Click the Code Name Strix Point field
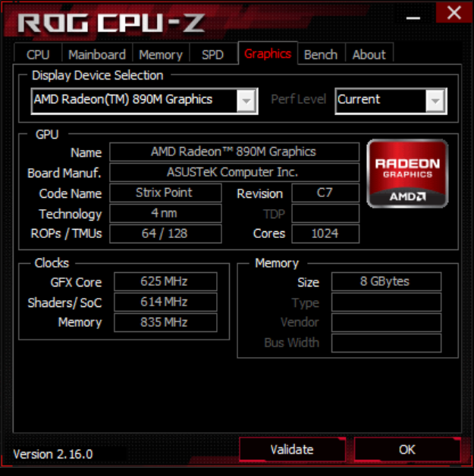This screenshot has width=474, height=476. [x=165, y=193]
